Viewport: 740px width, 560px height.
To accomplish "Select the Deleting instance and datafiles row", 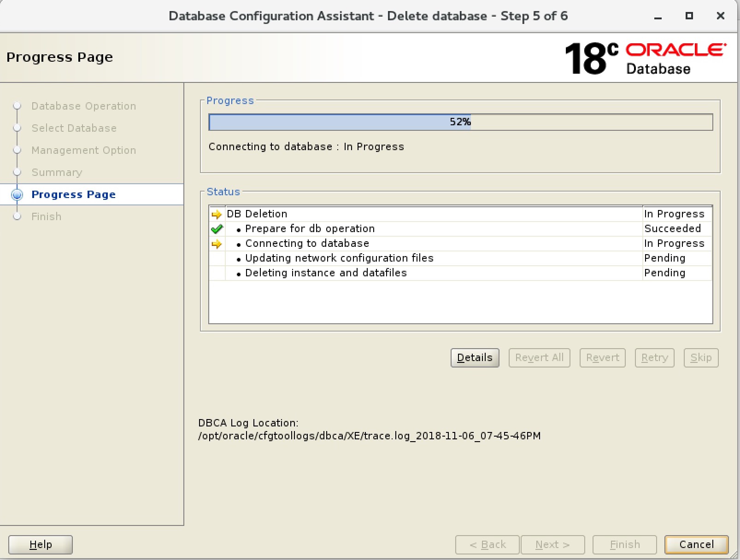I will click(x=460, y=273).
